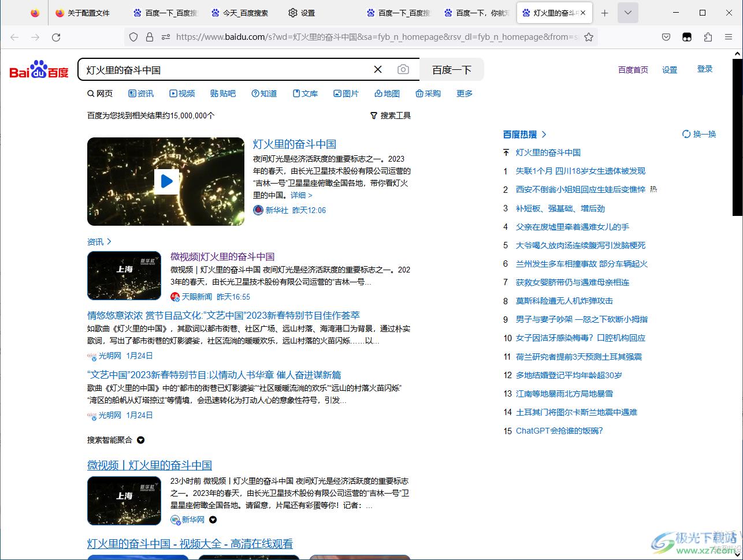Clear the search box with the X icon
This screenshot has height=560, width=743.
pyautogui.click(x=378, y=69)
